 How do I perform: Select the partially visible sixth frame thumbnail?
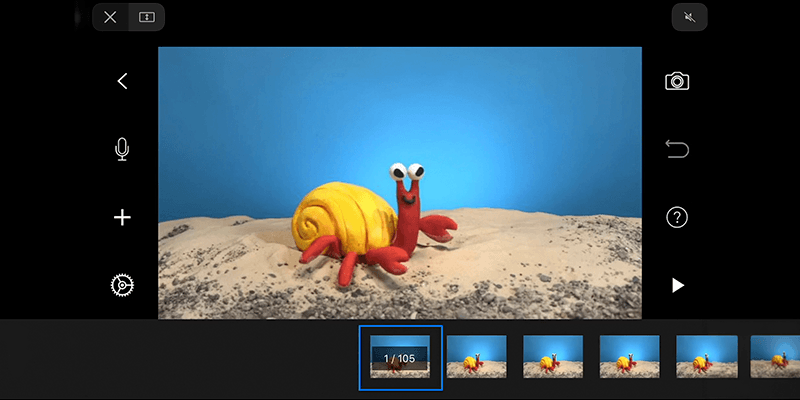[775, 357]
